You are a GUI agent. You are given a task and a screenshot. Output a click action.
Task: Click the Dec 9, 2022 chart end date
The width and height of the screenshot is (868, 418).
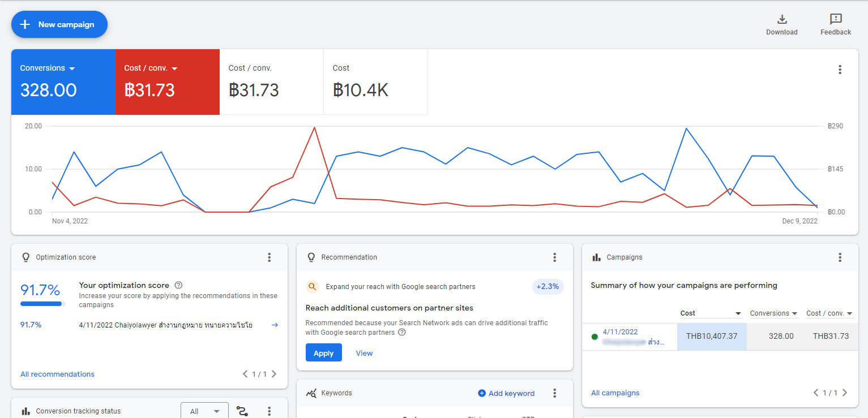pyautogui.click(x=799, y=221)
